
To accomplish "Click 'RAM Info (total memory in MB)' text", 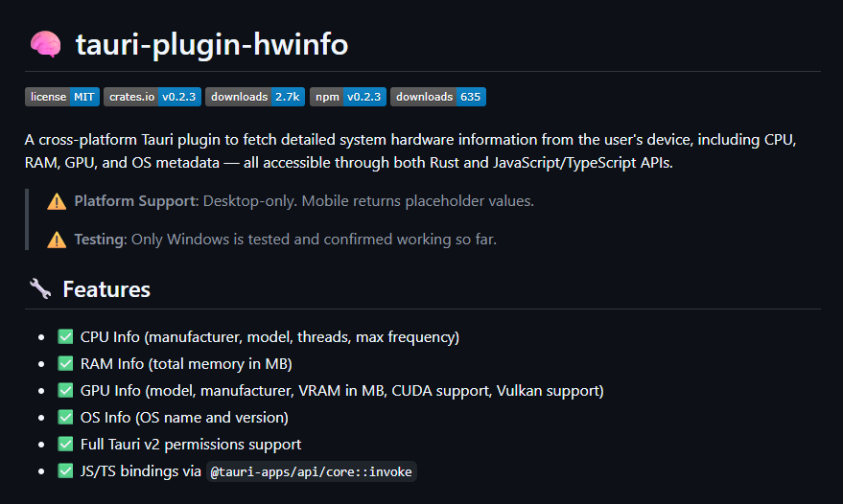I will pyautogui.click(x=186, y=364).
